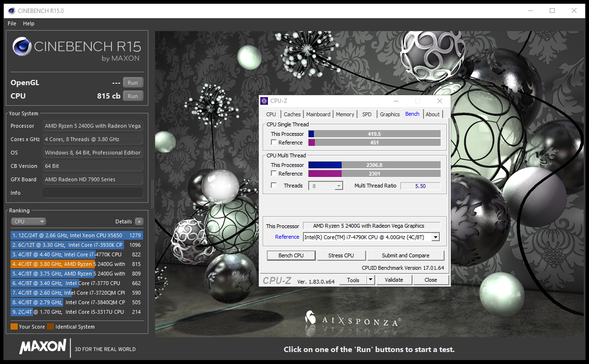The width and height of the screenshot is (589, 364).
Task: Select highlighted ranking row 4 at 3.80 GHz
Action: (77, 264)
